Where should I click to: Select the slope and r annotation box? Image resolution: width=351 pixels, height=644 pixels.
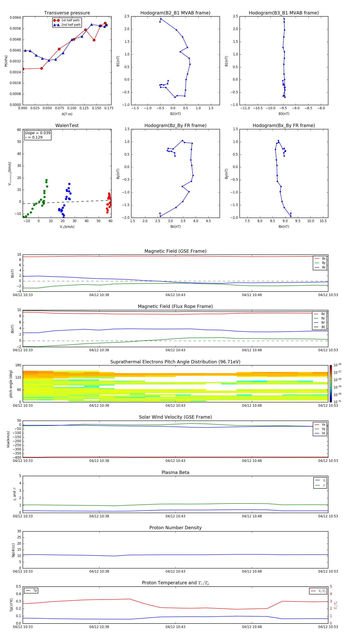tap(37, 135)
